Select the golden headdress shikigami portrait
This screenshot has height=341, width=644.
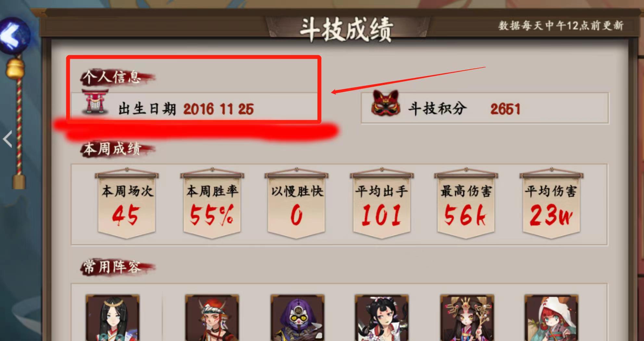point(467,318)
